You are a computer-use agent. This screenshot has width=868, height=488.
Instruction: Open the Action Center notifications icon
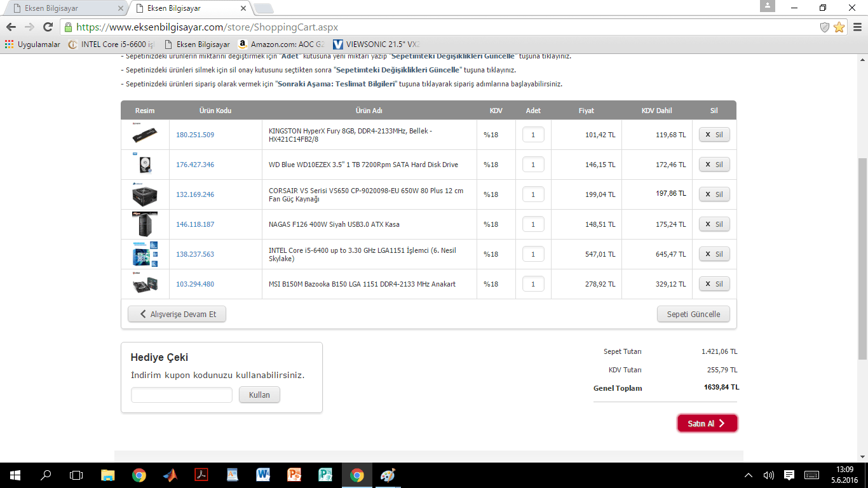click(x=789, y=475)
